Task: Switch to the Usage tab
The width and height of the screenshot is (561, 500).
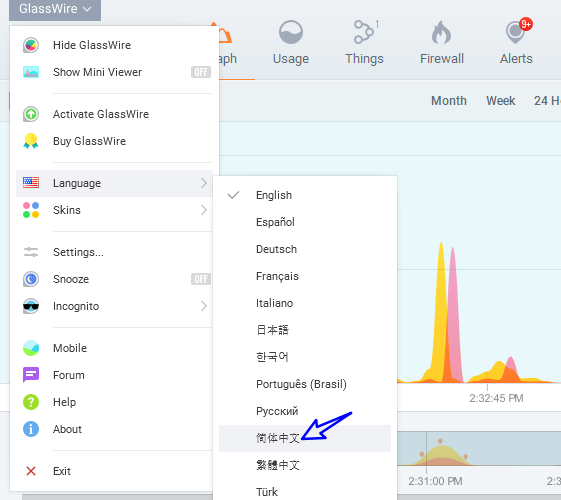Action: point(291,43)
